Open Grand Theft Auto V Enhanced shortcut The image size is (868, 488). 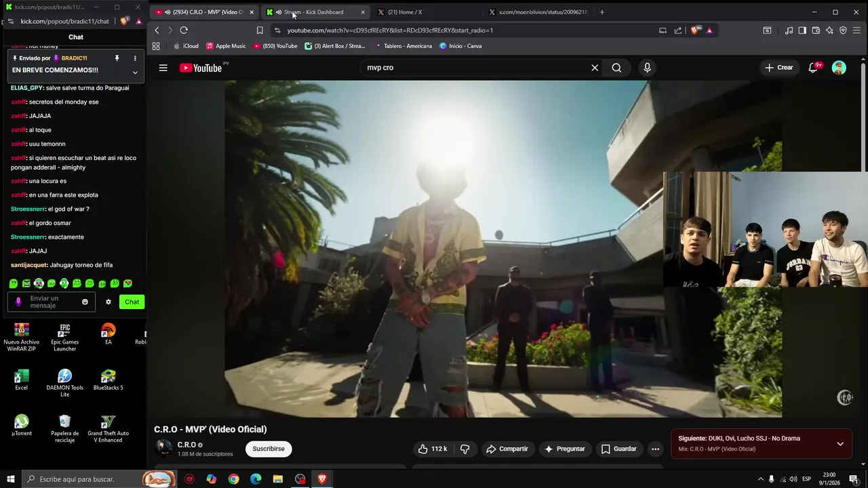108,429
